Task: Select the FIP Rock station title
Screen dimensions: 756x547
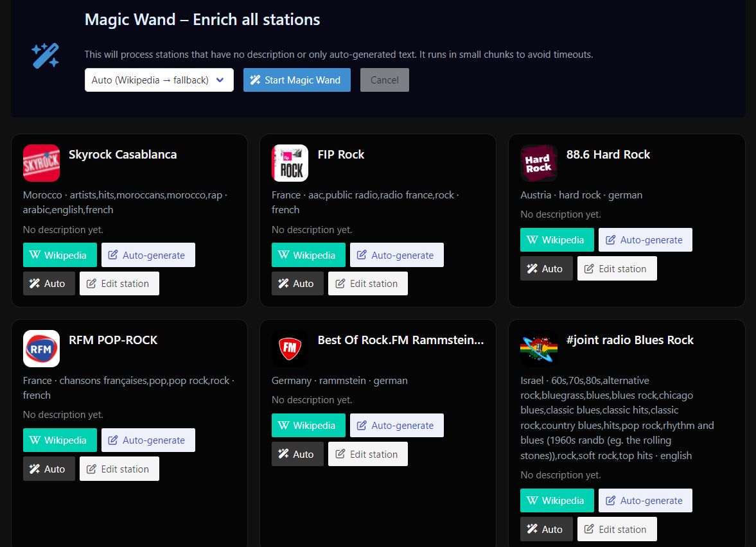Action: pos(341,155)
